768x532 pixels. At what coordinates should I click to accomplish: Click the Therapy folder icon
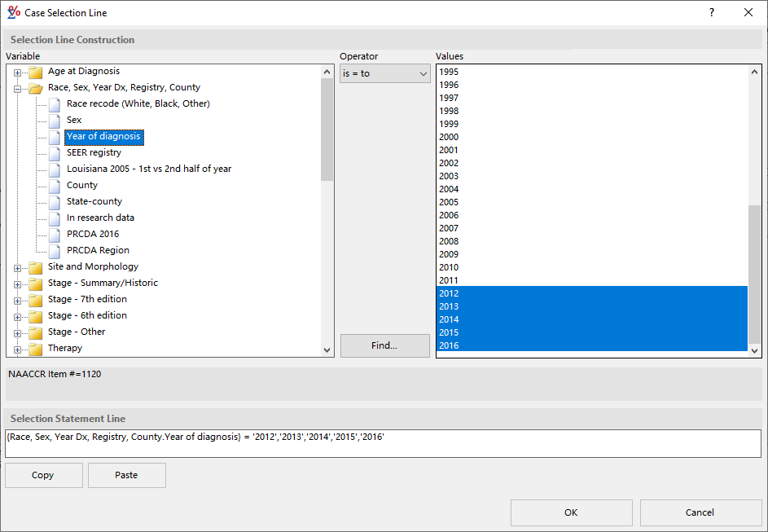35,349
